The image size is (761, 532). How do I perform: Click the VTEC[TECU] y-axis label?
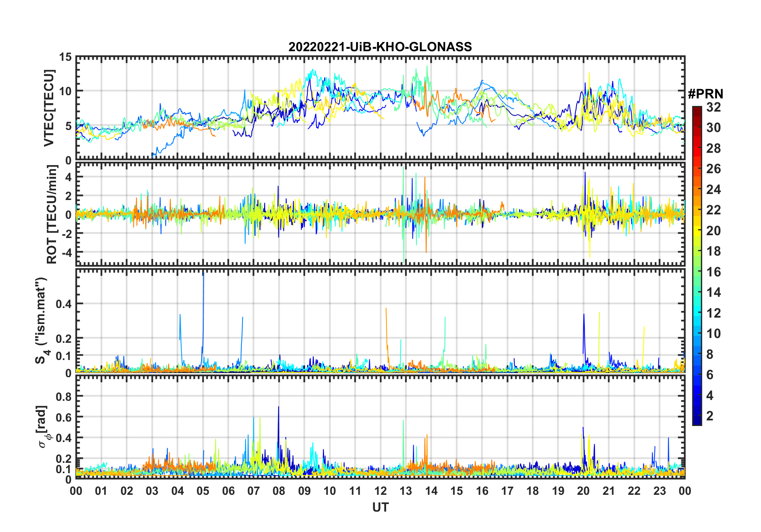[x=49, y=108]
